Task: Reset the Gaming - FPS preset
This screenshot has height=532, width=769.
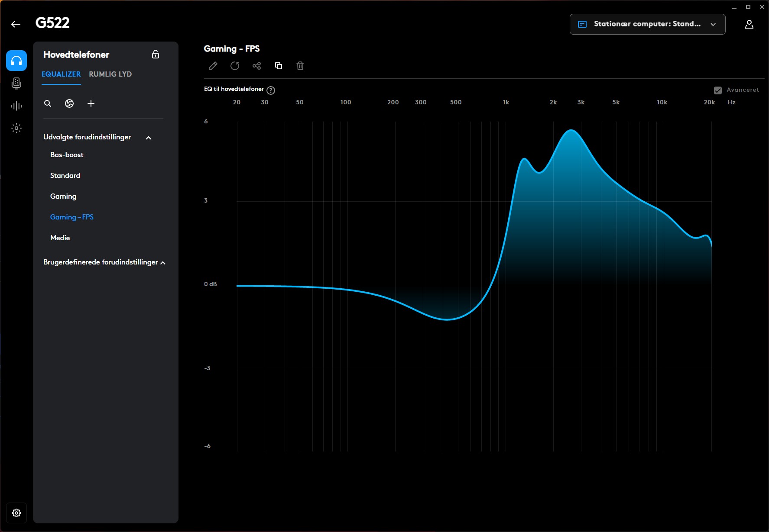Action: tap(235, 66)
